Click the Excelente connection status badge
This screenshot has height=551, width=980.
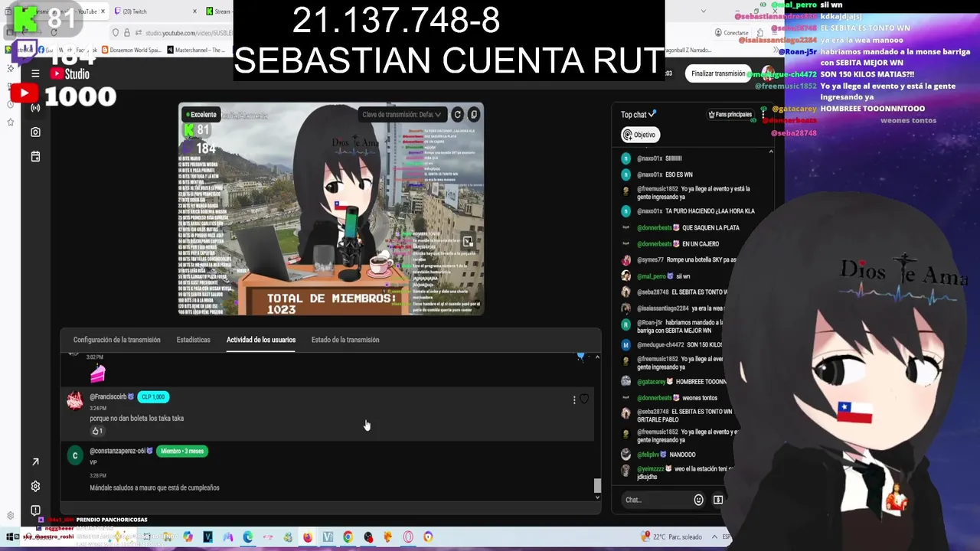tap(201, 115)
